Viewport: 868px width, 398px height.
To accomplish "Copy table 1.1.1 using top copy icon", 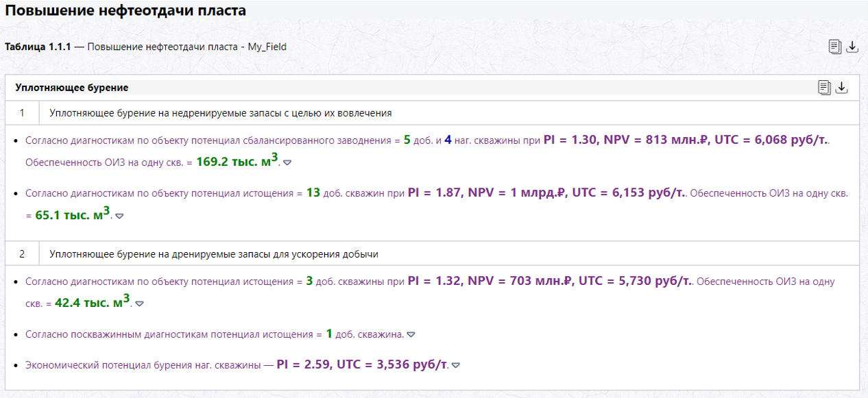I will (x=834, y=47).
